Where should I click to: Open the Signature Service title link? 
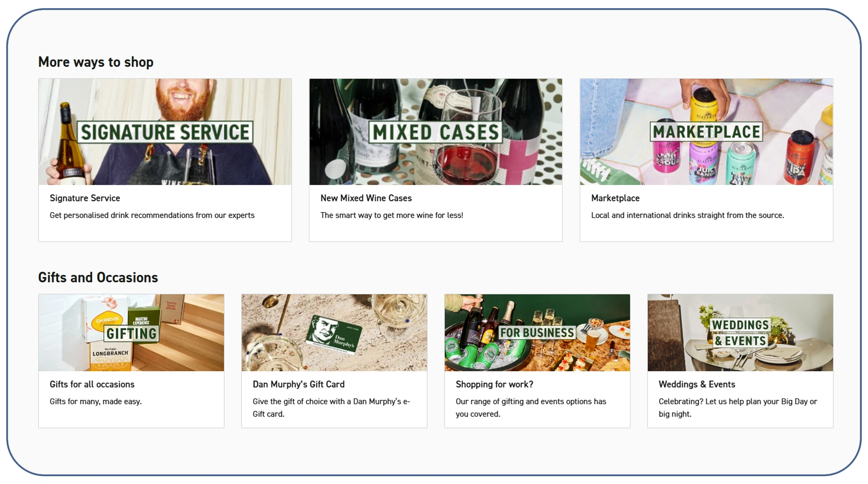coord(85,198)
